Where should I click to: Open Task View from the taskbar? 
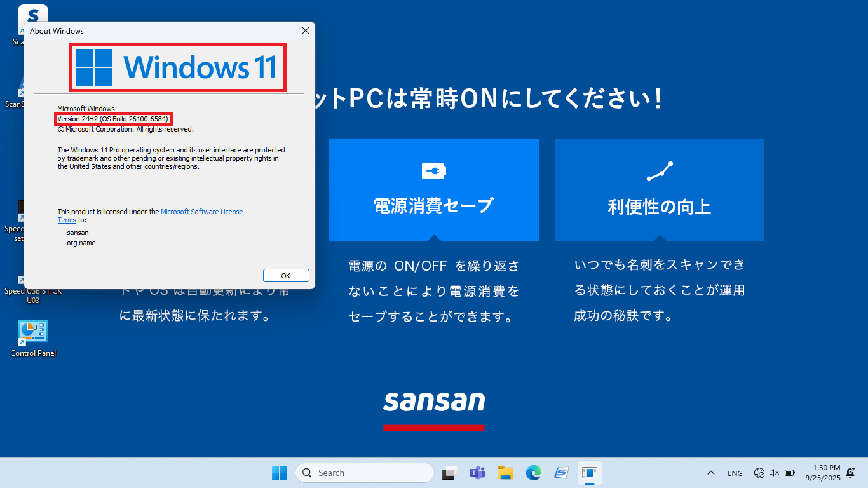click(x=450, y=473)
